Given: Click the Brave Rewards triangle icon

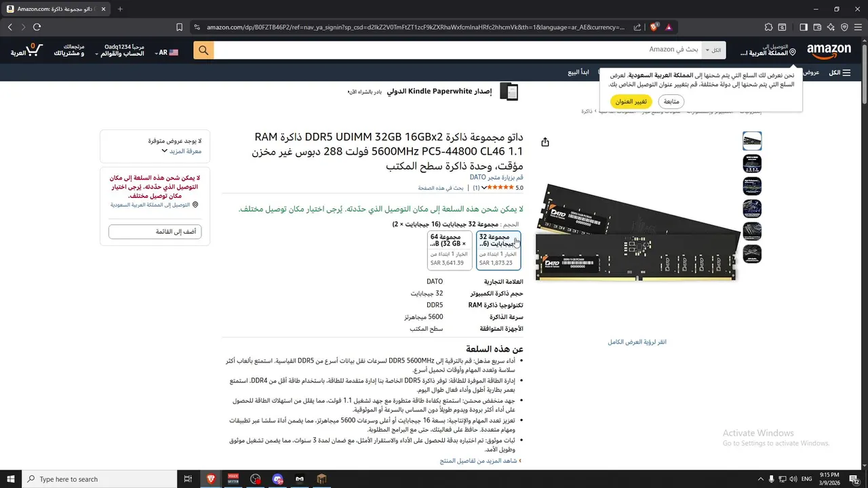Looking at the screenshot, I should point(669,27).
